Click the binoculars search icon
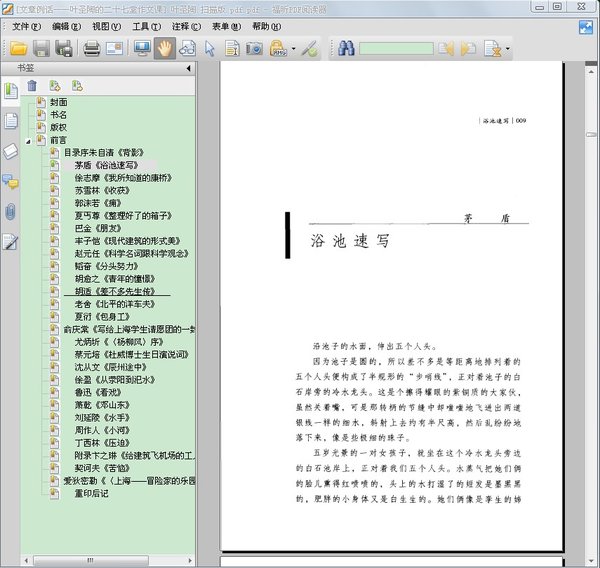Viewport: 600px width, 568px height. (x=346, y=48)
